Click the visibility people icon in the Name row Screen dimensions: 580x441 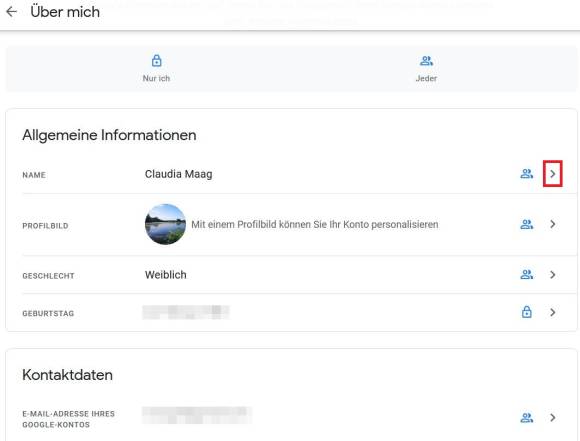[x=526, y=174]
